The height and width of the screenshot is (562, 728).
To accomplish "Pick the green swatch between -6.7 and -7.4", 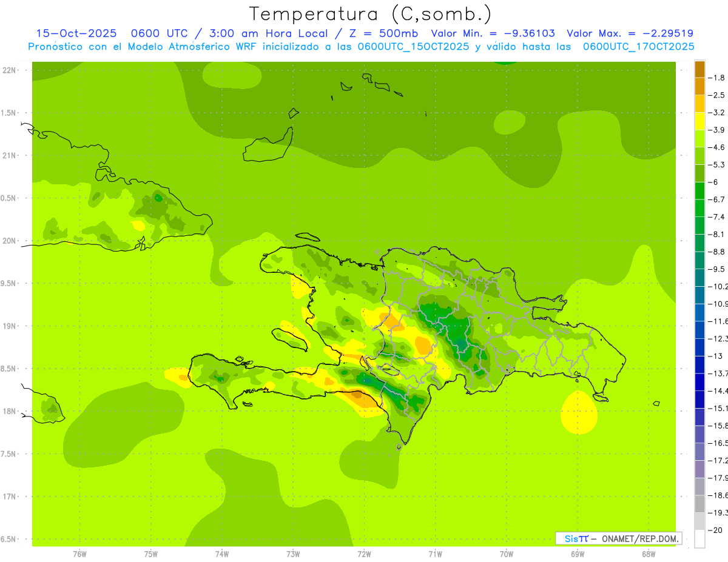I will coord(699,209).
